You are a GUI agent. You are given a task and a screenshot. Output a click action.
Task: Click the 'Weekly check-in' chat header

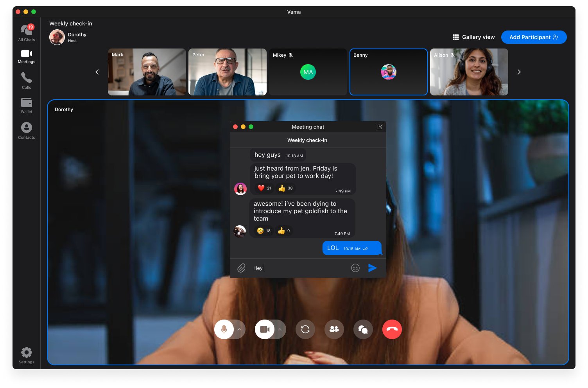(307, 140)
